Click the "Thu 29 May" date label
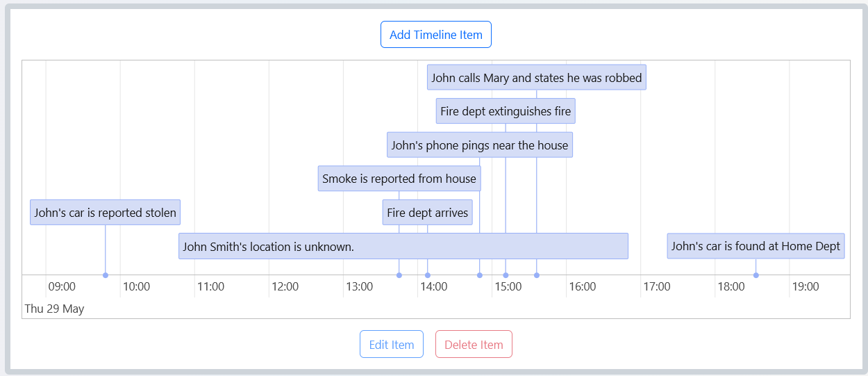The width and height of the screenshot is (868, 376). click(x=54, y=309)
